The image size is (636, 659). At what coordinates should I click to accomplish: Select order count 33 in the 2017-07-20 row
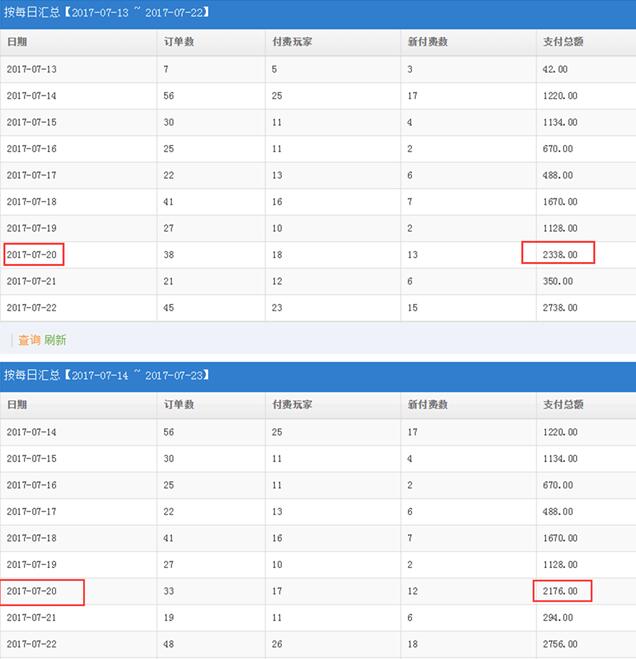pyautogui.click(x=169, y=591)
